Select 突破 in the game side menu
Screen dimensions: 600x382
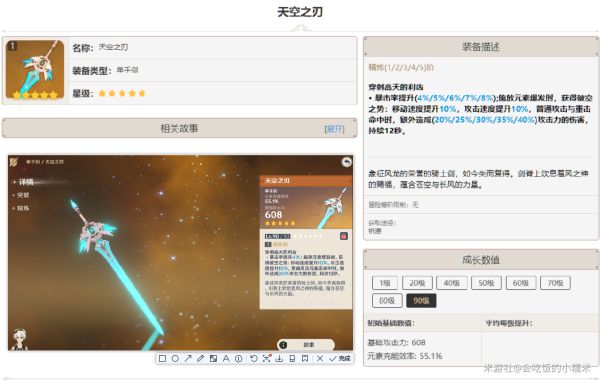23,195
